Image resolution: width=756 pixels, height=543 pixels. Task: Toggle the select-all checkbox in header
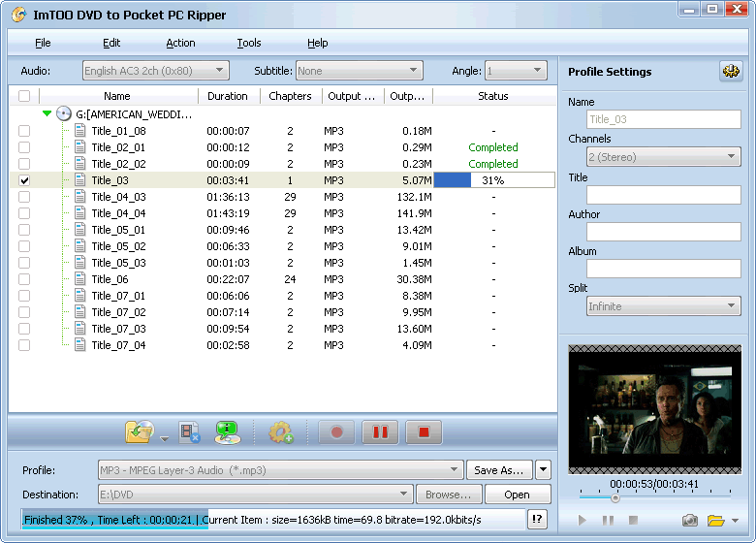click(x=24, y=96)
